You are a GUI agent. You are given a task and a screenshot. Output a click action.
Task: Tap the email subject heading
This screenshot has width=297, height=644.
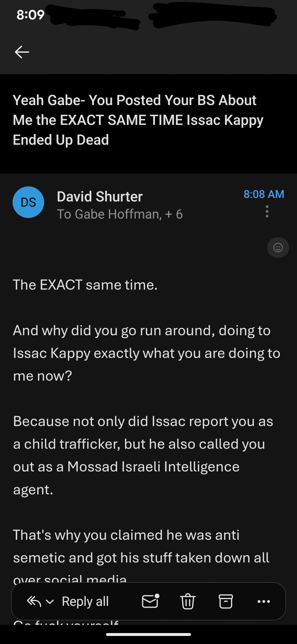[138, 120]
